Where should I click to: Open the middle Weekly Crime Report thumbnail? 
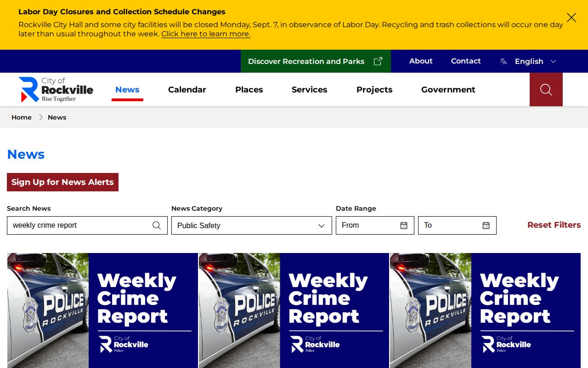294,310
